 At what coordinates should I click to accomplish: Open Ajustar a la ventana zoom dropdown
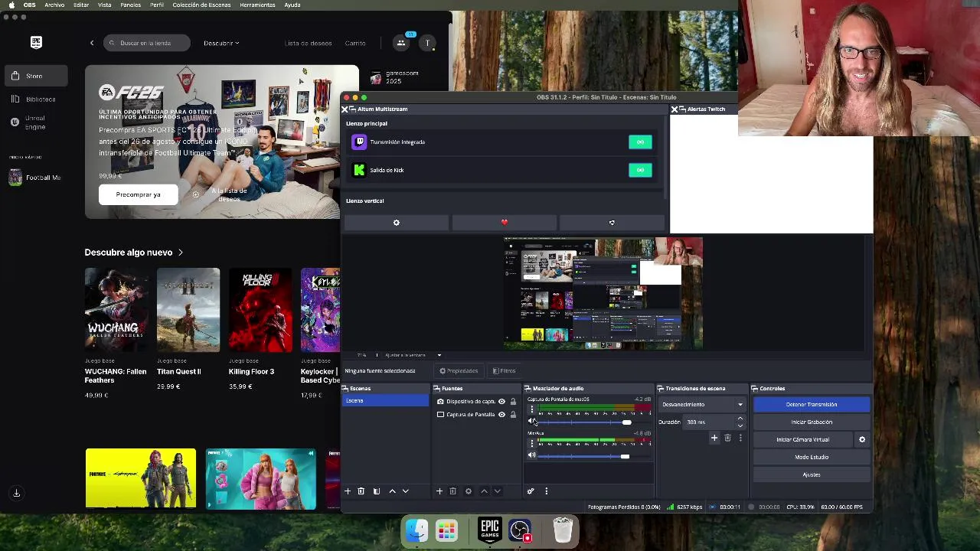click(413, 355)
